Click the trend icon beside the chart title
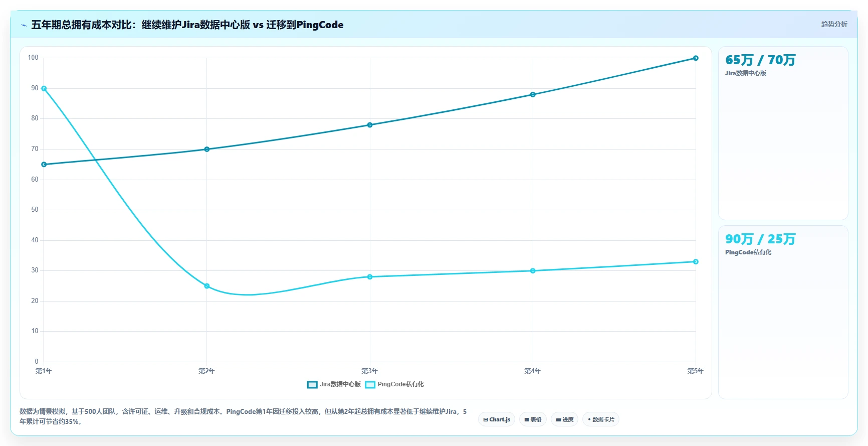This screenshot has height=446, width=868. 24,25
